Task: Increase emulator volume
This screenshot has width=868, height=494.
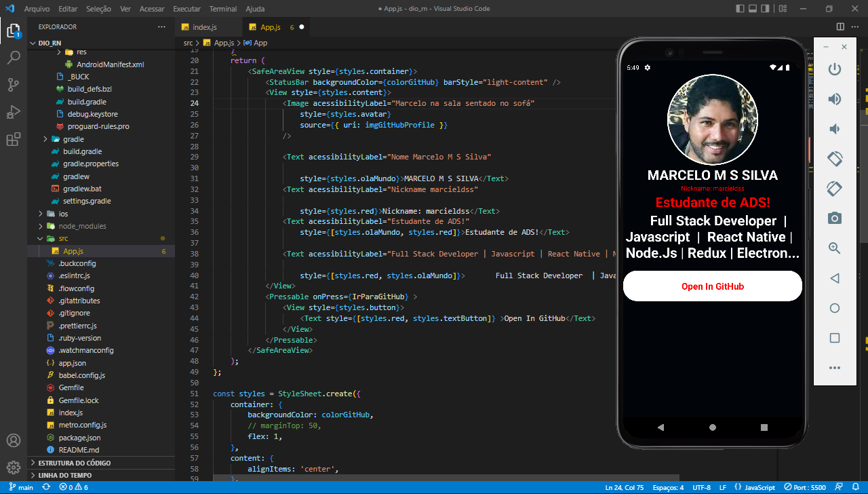Action: coord(835,98)
